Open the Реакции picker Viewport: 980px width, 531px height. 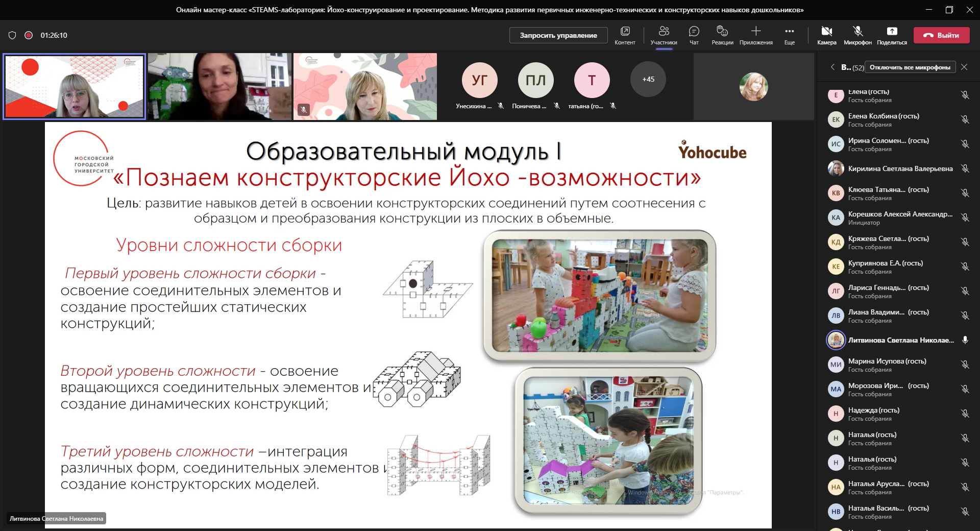(x=722, y=35)
